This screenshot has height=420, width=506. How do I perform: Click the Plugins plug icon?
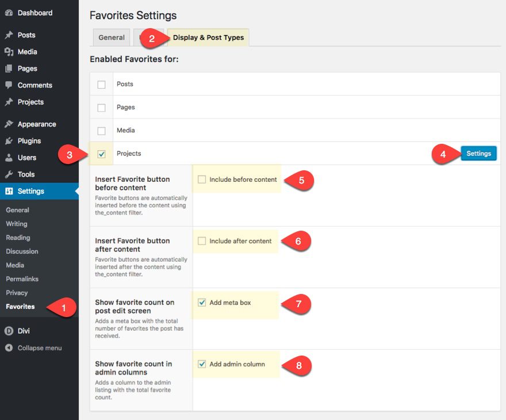coord(9,141)
